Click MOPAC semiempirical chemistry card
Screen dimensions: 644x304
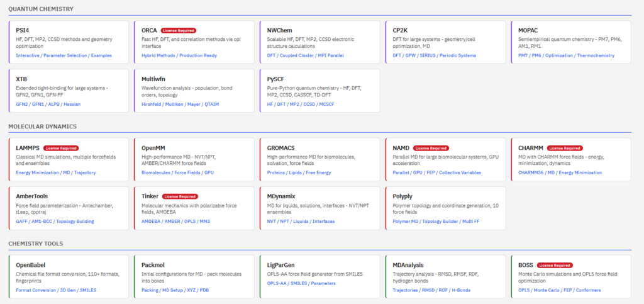click(571, 42)
